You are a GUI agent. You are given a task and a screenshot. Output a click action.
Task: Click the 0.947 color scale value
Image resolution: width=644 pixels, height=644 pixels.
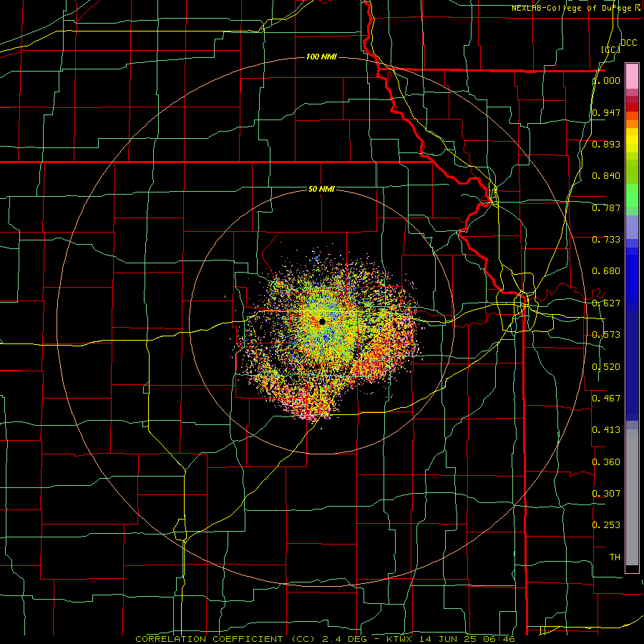click(x=606, y=112)
